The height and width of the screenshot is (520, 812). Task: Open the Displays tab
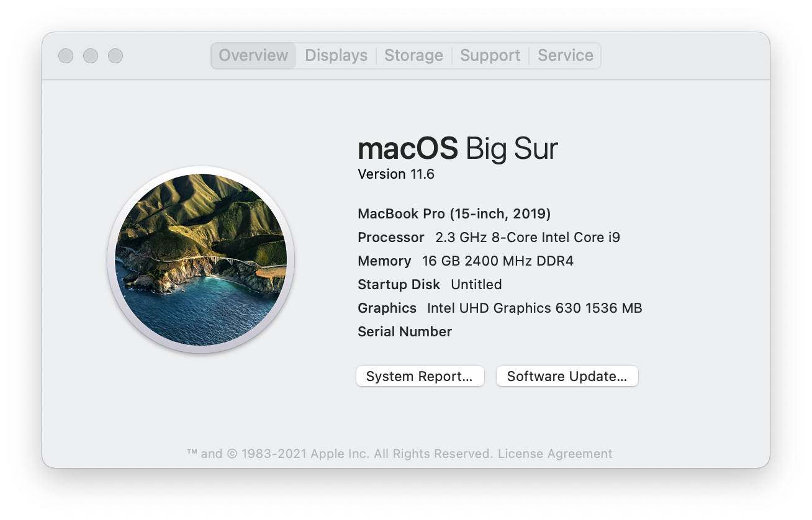point(336,55)
